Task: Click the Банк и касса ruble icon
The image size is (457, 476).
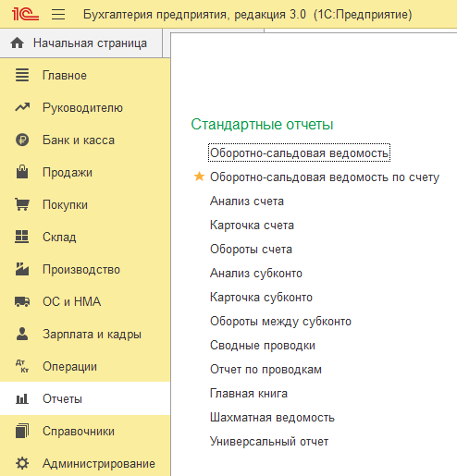Action: click(x=22, y=140)
